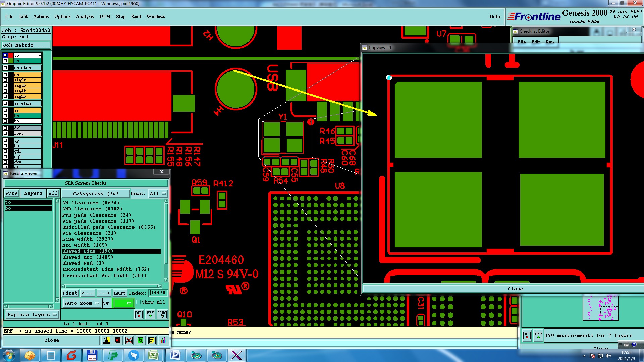Select the 'bo' layer in Results viewer list
644x362 pixels.
click(x=28, y=208)
